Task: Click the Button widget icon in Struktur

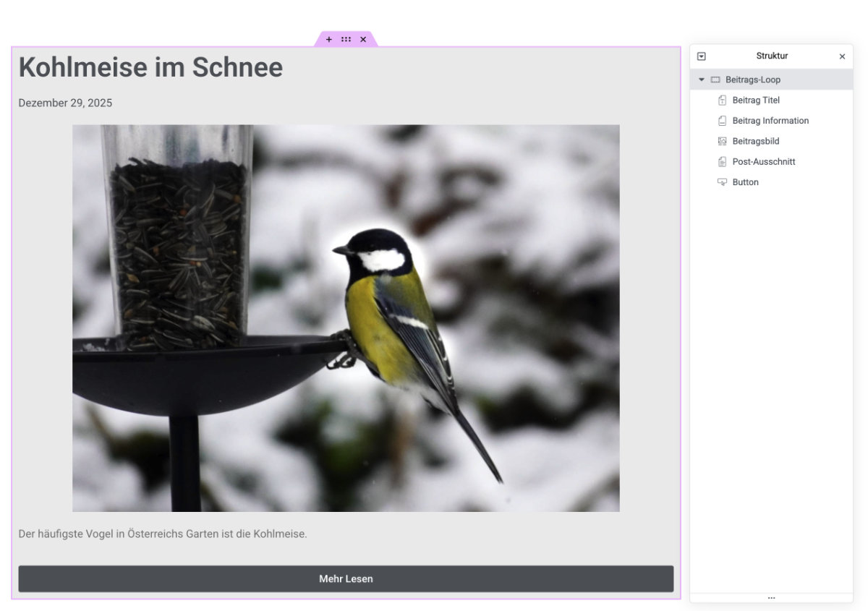Action: coord(722,182)
